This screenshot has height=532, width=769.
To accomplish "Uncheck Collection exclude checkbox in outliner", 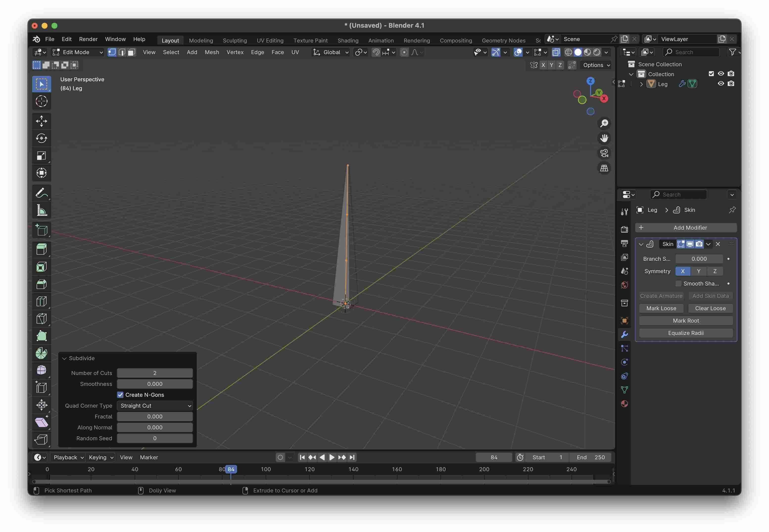I will click(x=711, y=74).
